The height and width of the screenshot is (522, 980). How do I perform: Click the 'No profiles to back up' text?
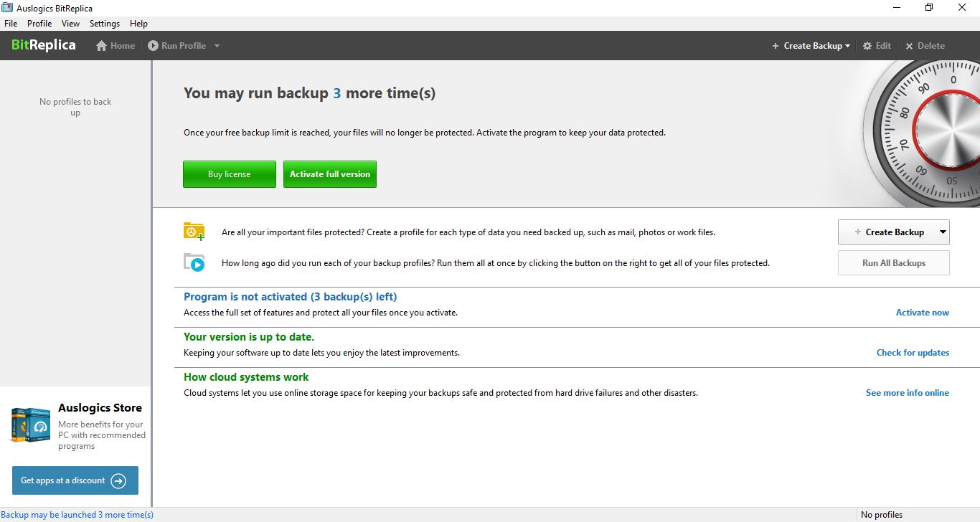point(75,107)
